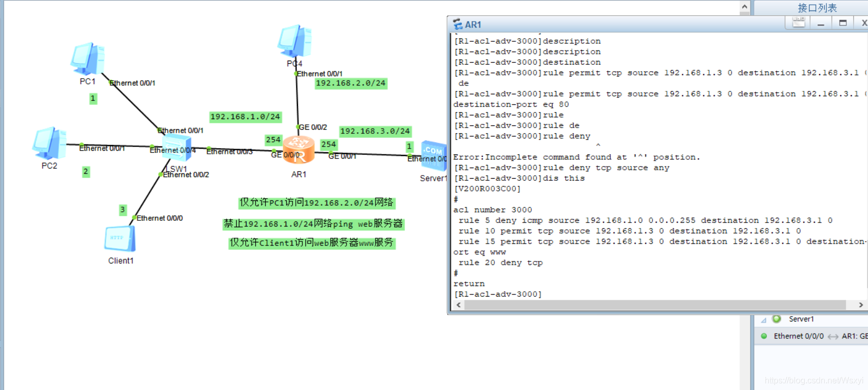Select the Ethernet 0/0/0 interface row
This screenshot has width=868, height=390.
tap(811, 336)
